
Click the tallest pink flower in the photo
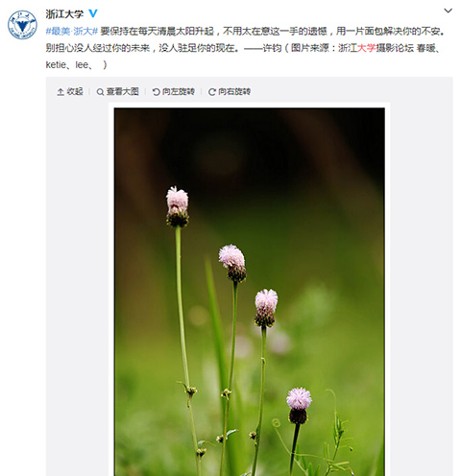(x=178, y=206)
